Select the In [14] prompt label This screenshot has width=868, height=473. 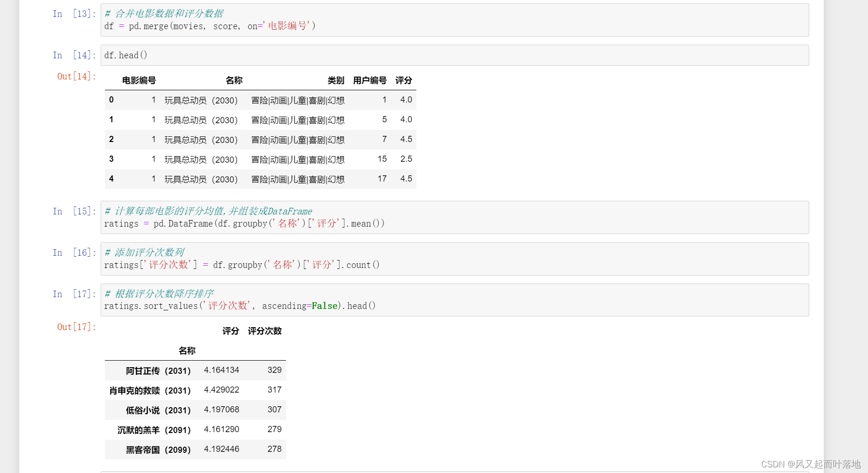pos(74,55)
